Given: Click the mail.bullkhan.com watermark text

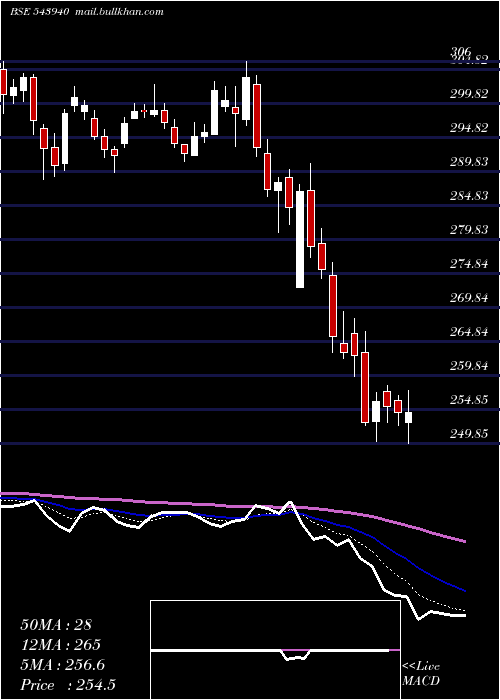Looking at the screenshot, I should 119,12.
